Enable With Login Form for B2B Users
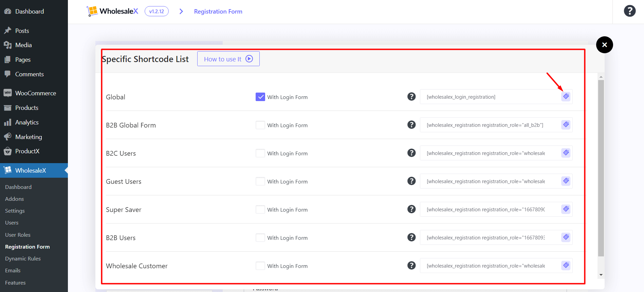The width and height of the screenshot is (644, 292). tap(260, 238)
